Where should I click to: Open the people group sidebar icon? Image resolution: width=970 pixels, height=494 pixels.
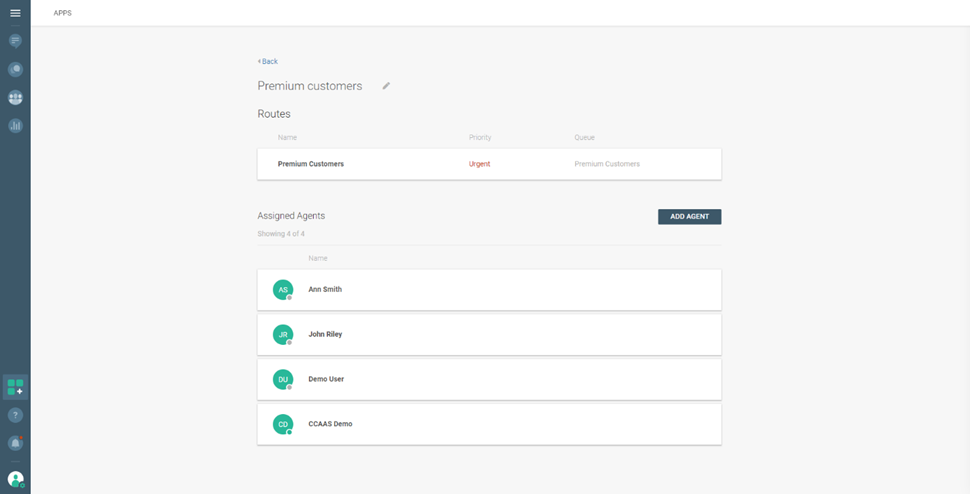[15, 98]
